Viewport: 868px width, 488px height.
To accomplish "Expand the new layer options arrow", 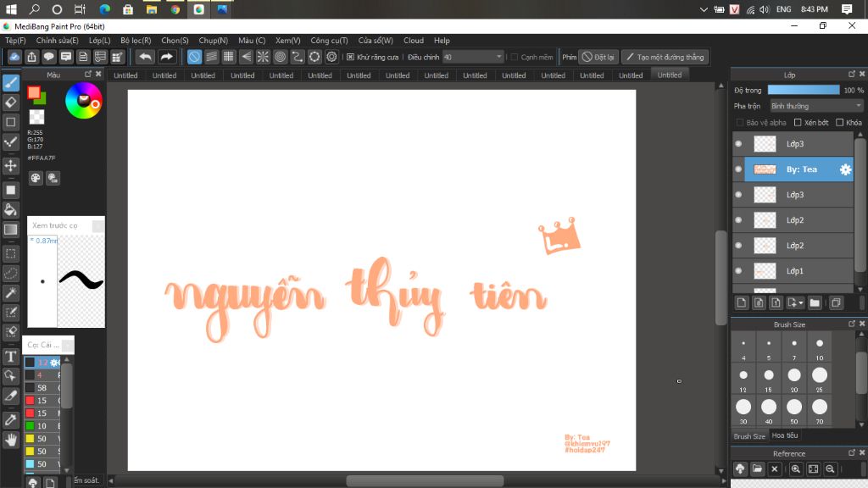I will pyautogui.click(x=801, y=303).
